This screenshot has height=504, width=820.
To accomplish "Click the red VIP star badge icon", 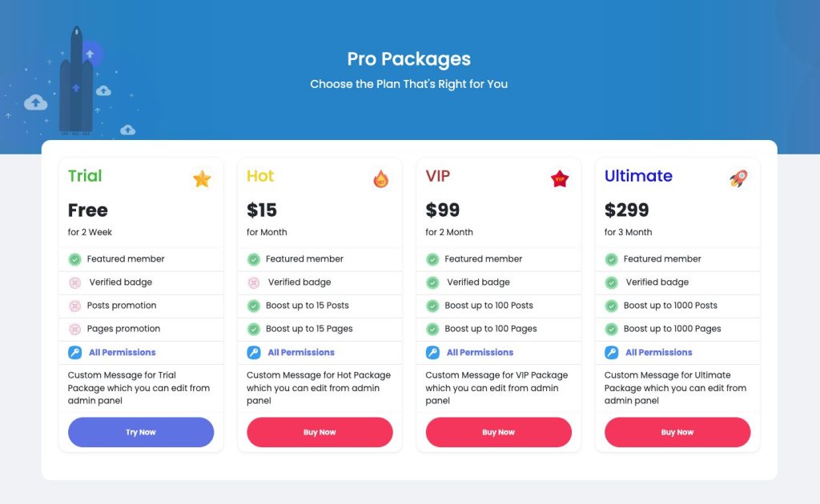I will tap(560, 178).
